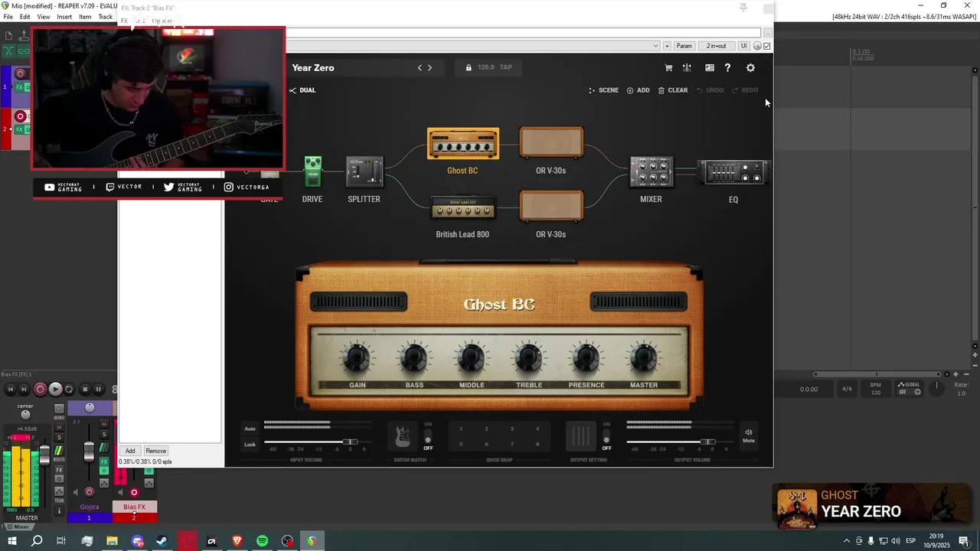980x551 pixels.
Task: Open BIAS FX settings gear
Action: (x=750, y=67)
